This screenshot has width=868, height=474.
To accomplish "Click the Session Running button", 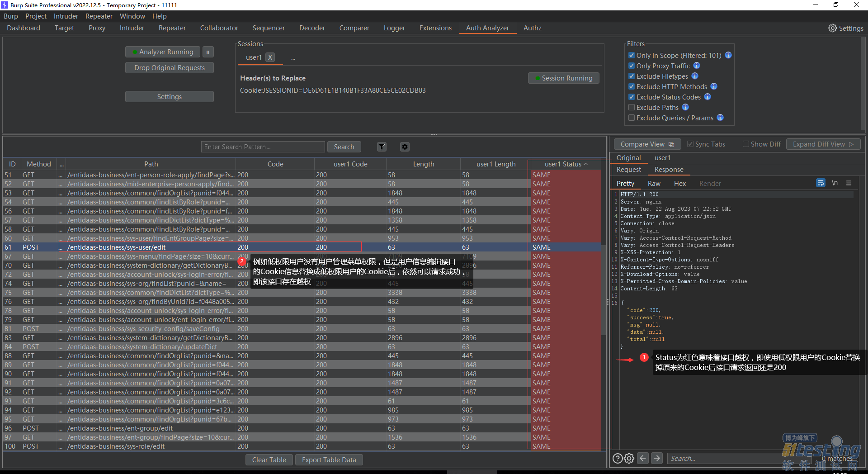I will (x=563, y=78).
